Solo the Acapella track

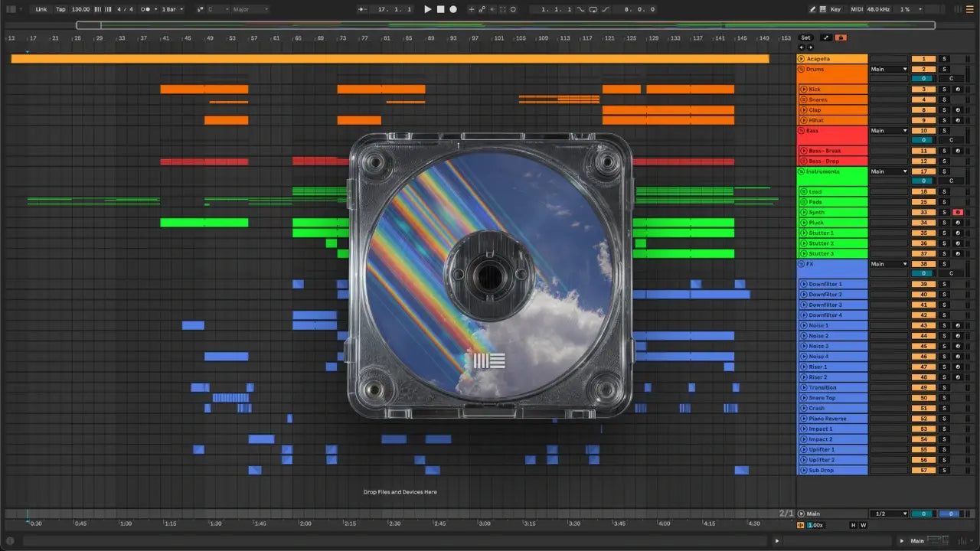944,59
